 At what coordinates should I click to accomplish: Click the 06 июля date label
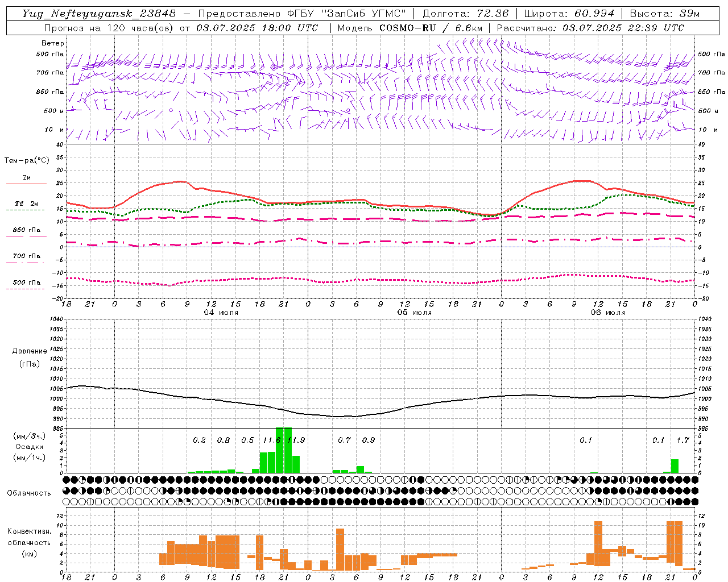[x=608, y=313]
